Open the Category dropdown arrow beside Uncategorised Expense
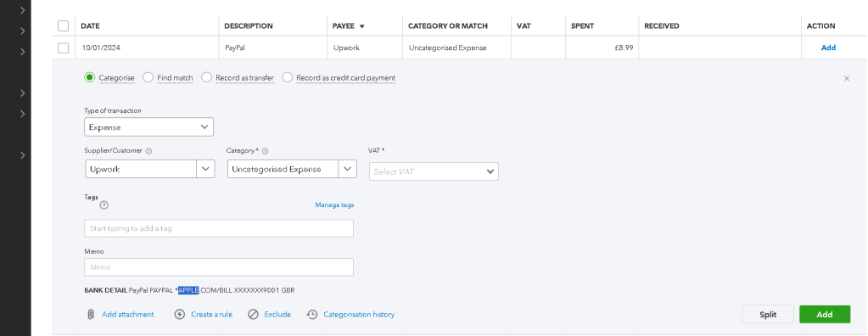The height and width of the screenshot is (336, 868). (348, 169)
